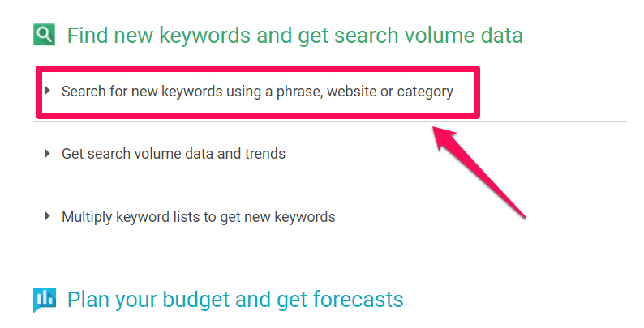This screenshot has height=328, width=644.
Task: Expand the arrow beside Get search volume data
Action: [x=48, y=154]
